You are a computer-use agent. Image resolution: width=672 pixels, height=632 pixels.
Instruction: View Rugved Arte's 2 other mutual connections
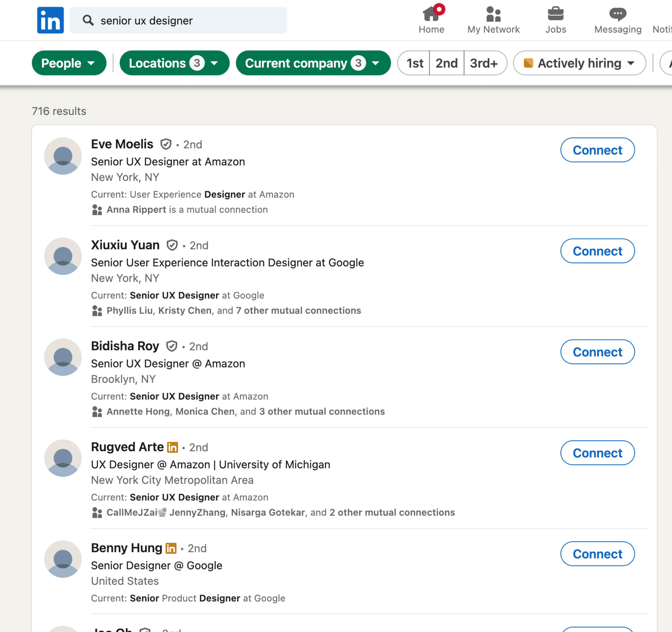point(392,513)
